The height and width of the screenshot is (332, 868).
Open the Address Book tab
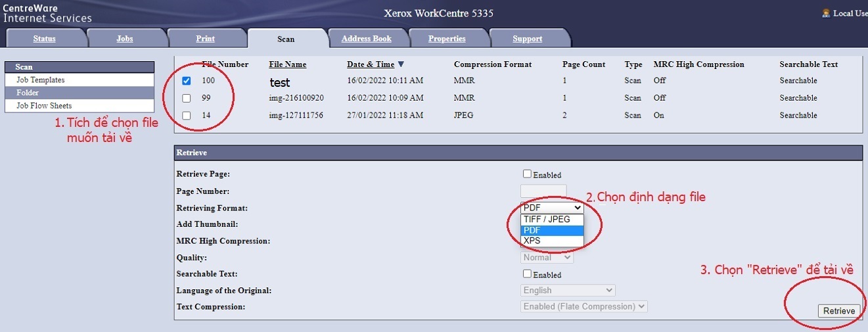(367, 39)
